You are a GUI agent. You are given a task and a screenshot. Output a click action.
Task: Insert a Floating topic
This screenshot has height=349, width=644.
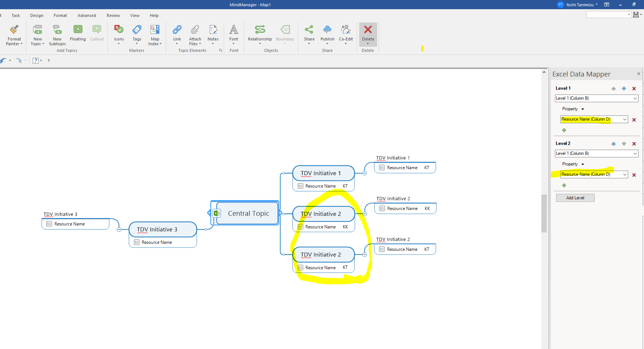click(x=78, y=30)
